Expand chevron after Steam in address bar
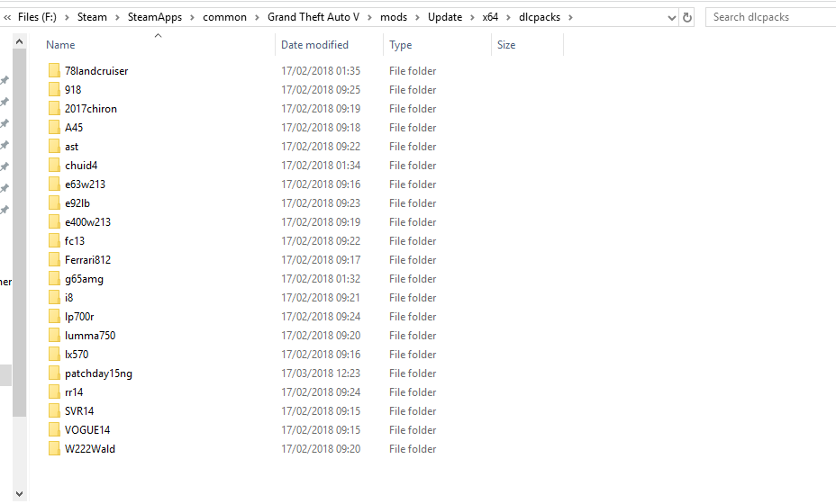This screenshot has height=504, width=836. pyautogui.click(x=117, y=18)
